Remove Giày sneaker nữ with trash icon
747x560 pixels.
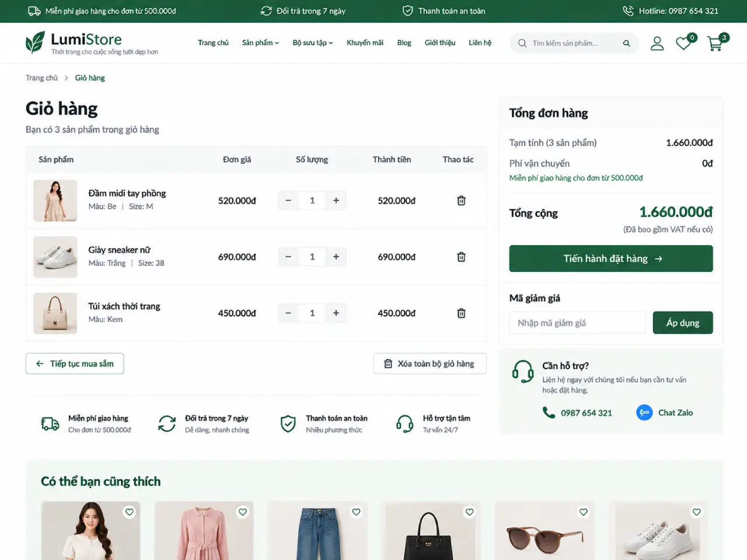point(461,257)
